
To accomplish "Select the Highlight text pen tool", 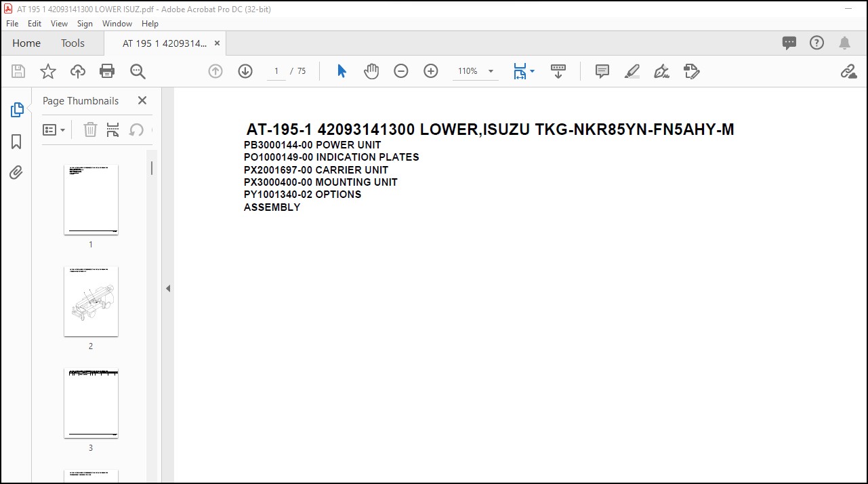I will 632,71.
